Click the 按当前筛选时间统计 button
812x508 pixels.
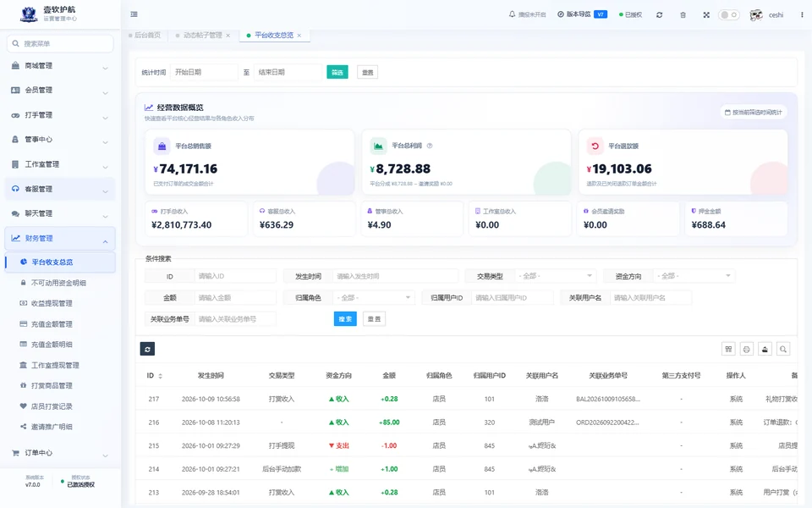click(754, 112)
